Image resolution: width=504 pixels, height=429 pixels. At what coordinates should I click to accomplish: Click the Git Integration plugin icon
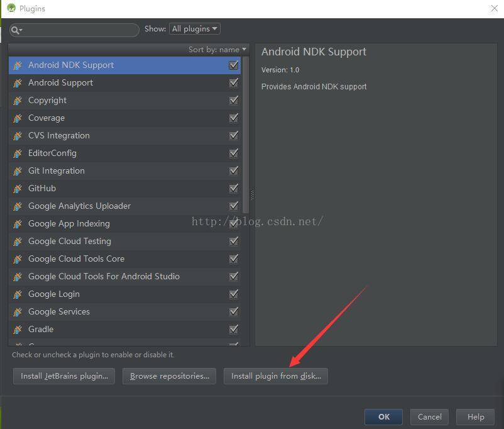(18, 171)
